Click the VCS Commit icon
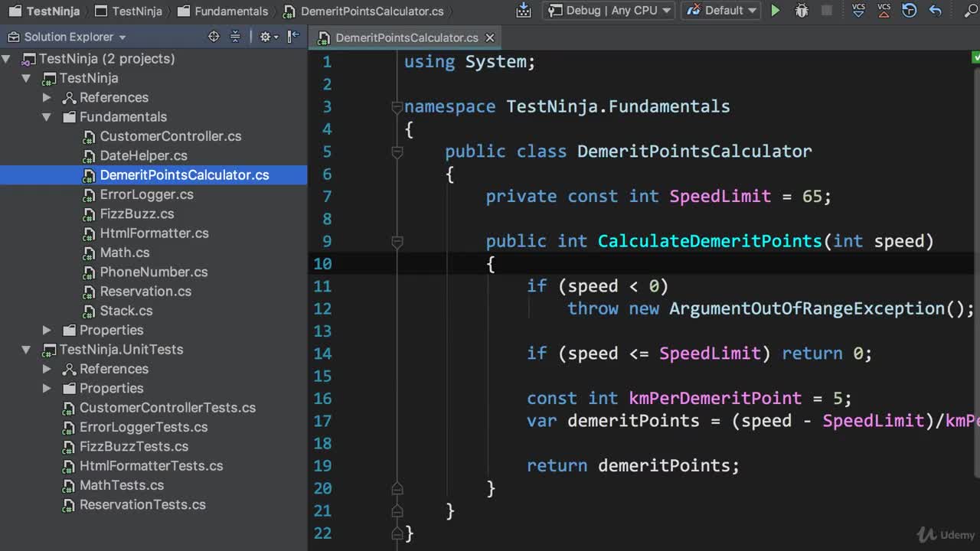 884,10
